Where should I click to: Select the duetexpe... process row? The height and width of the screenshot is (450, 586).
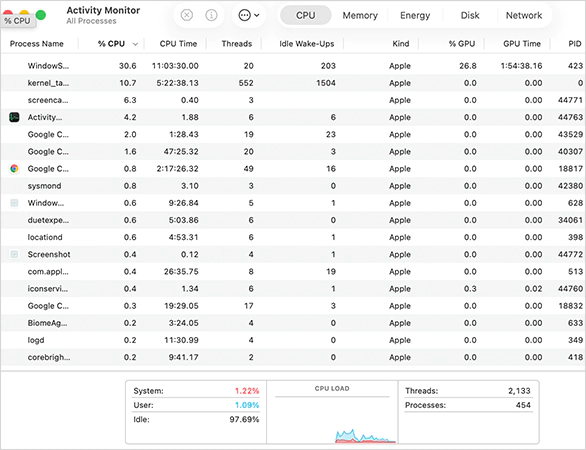[x=293, y=220]
